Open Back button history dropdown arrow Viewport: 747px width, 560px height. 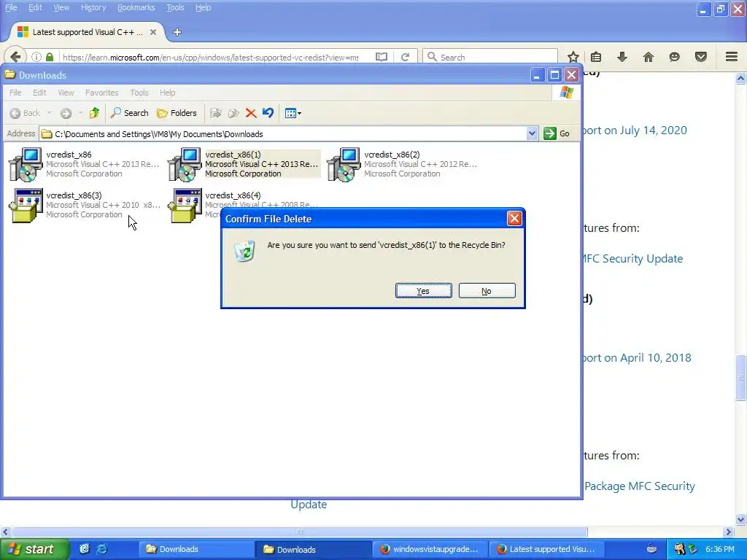pyautogui.click(x=49, y=113)
